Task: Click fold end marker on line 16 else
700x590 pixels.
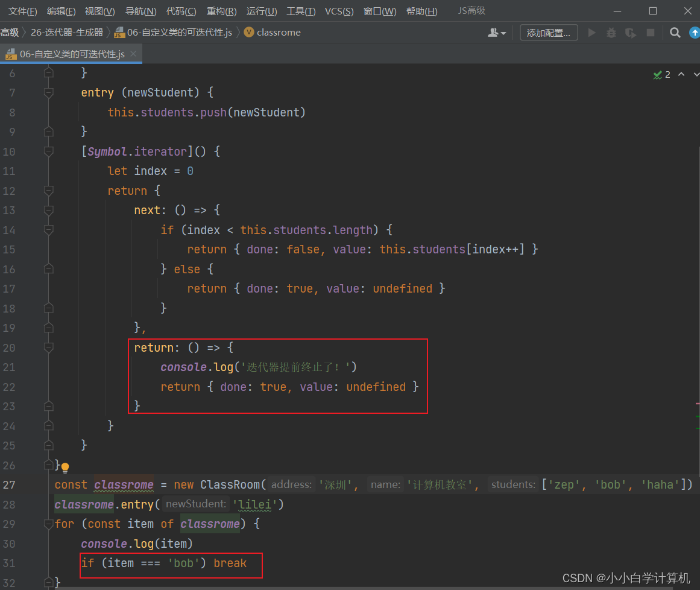Action: 49,269
